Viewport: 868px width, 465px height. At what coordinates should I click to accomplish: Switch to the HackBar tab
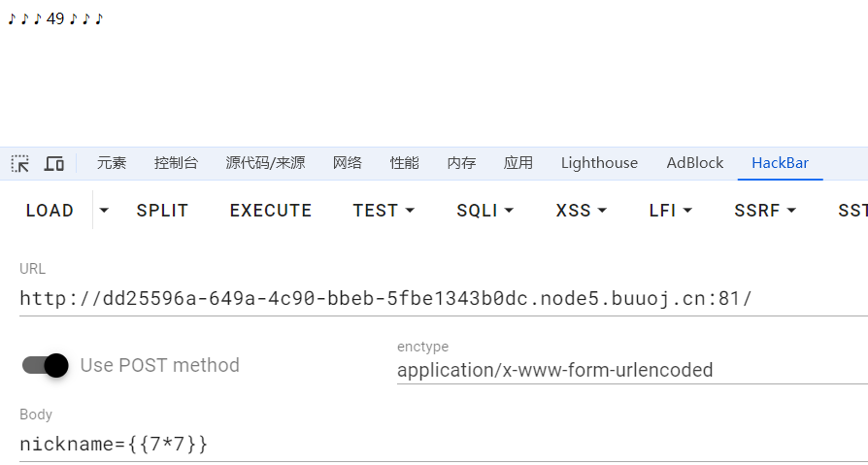(x=780, y=163)
